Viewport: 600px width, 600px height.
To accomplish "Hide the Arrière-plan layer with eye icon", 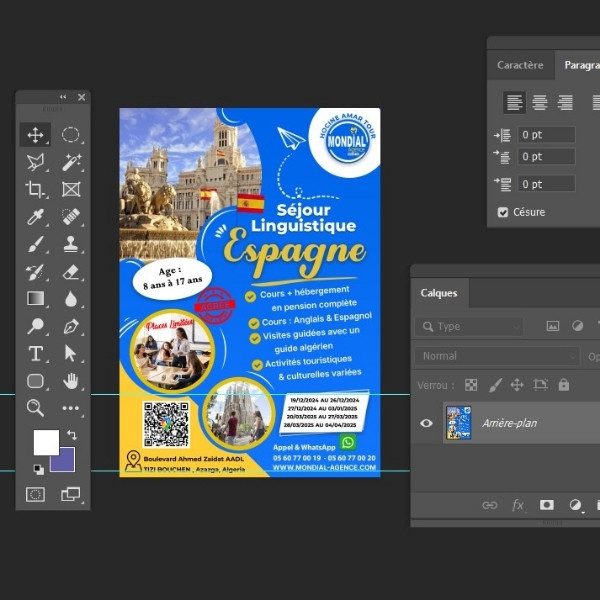I will point(427,423).
